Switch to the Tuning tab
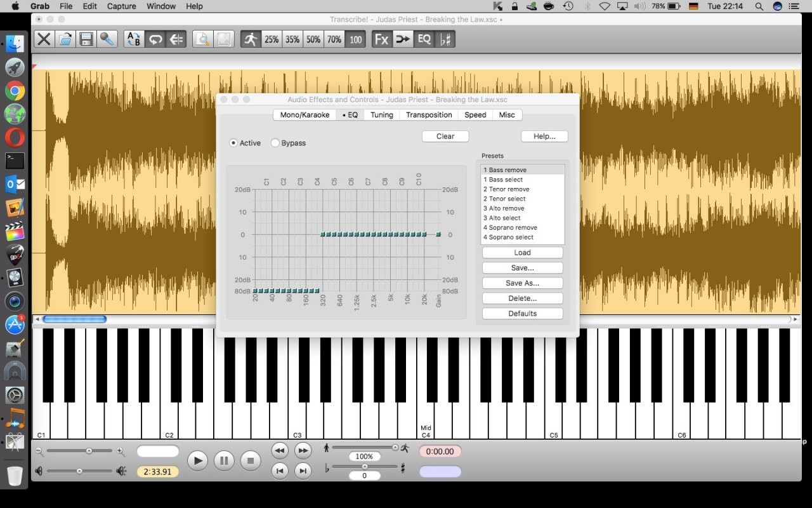This screenshot has width=812, height=508. [x=382, y=115]
